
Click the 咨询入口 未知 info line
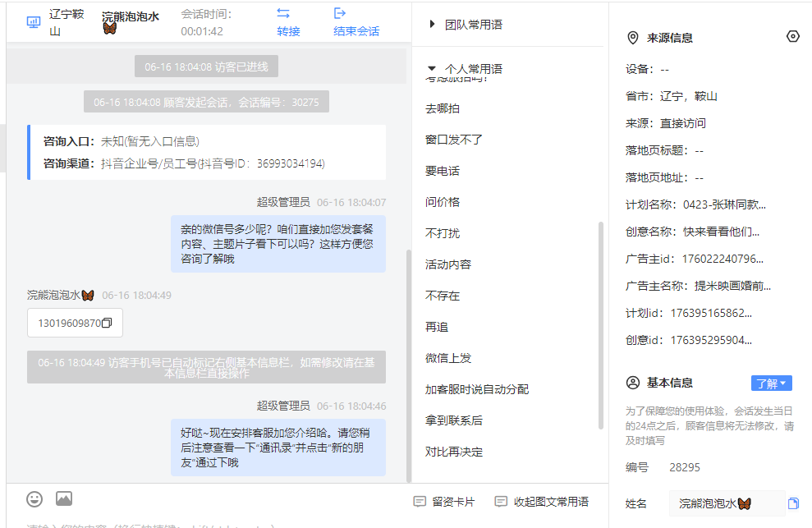122,141
